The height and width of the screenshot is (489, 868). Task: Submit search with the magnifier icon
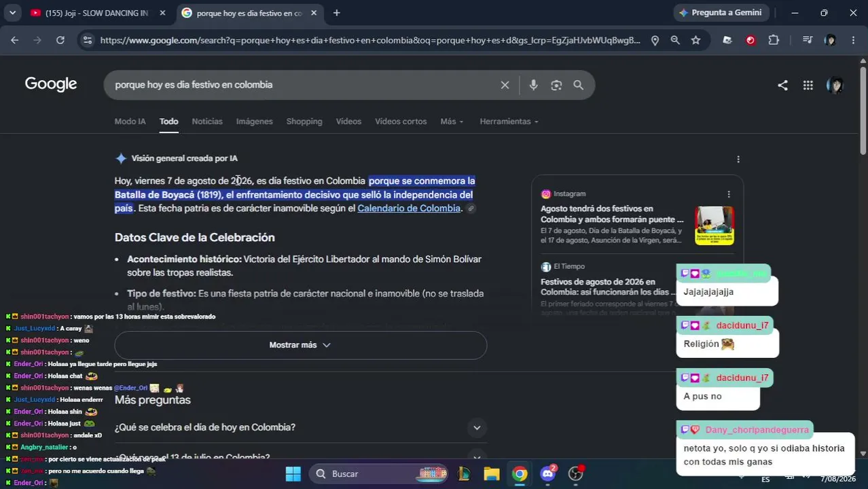pos(578,85)
